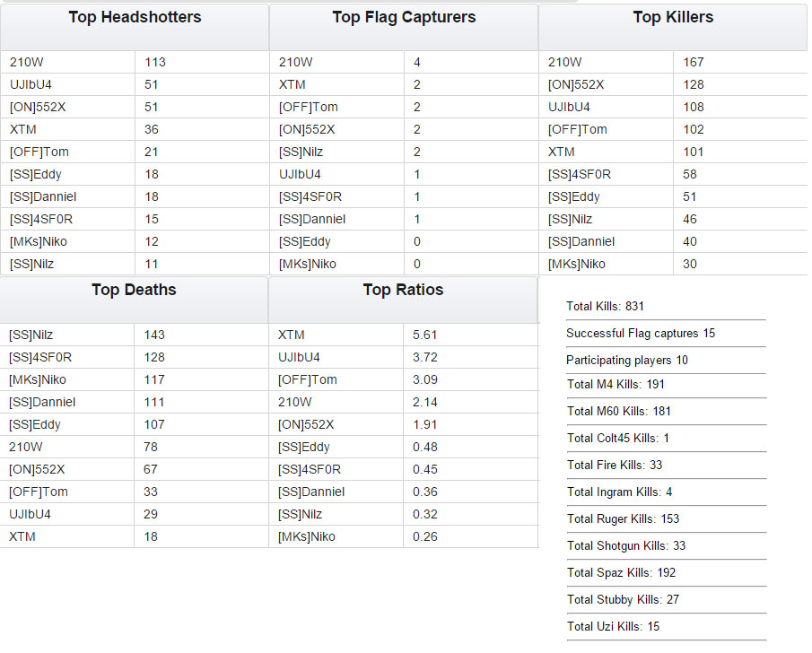Select XTM in Top Flag Capturers list
The height and width of the screenshot is (653, 812).
292,84
